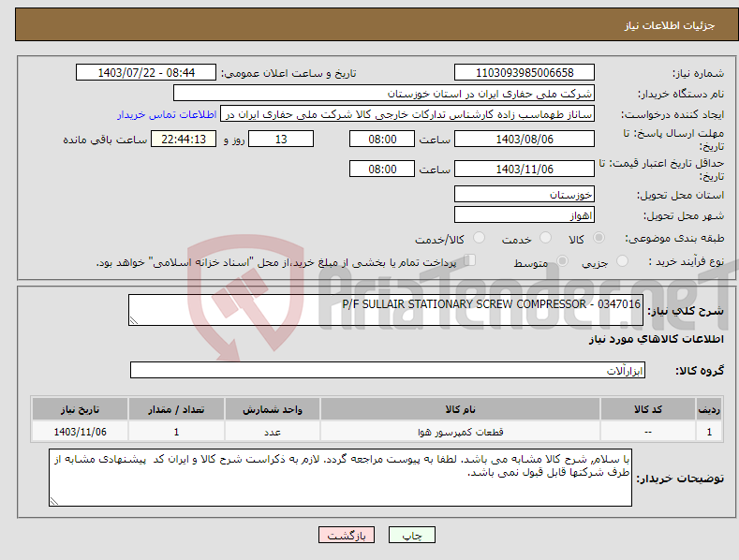Click the 1403/11/06 cell in the goods table
This screenshot has height=560, width=739.
(81, 432)
